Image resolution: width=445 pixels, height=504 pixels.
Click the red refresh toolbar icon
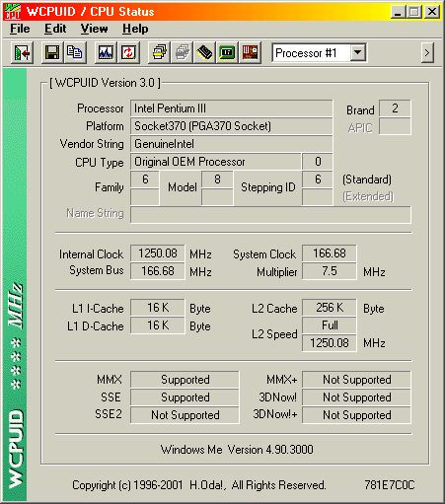point(128,52)
